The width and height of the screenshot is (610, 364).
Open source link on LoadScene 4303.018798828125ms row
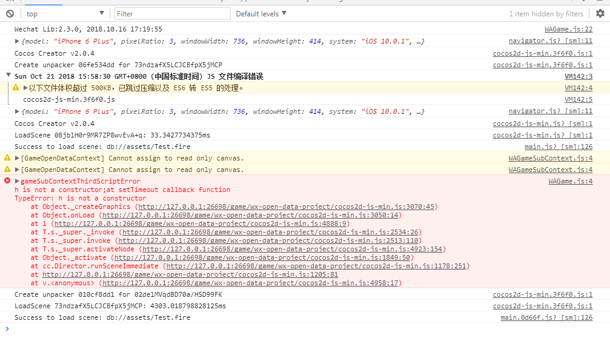point(543,306)
